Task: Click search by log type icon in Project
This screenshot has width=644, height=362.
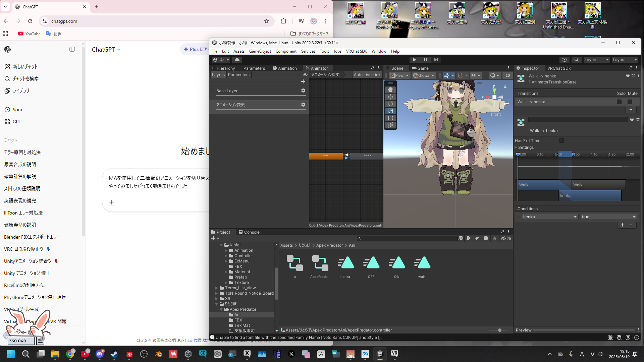Action: point(486,238)
